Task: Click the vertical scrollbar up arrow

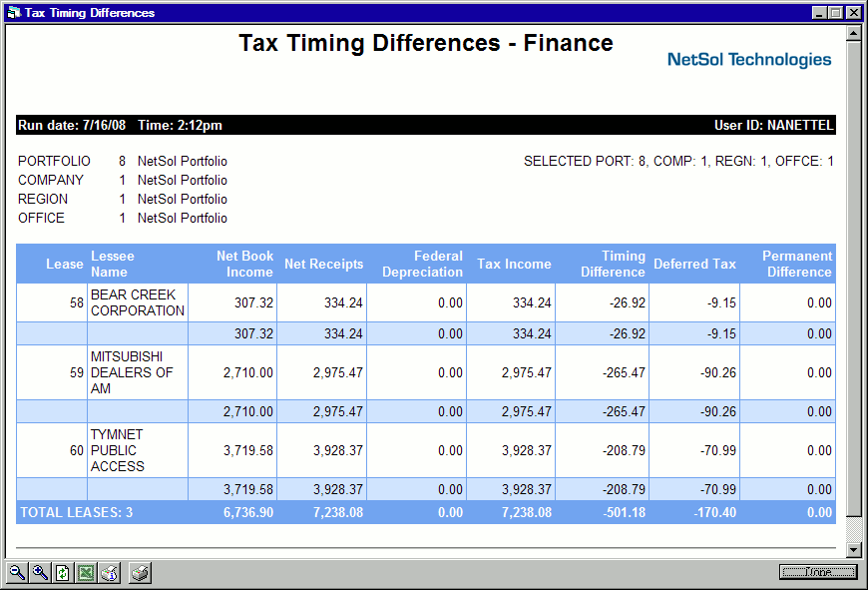Action: 854,34
